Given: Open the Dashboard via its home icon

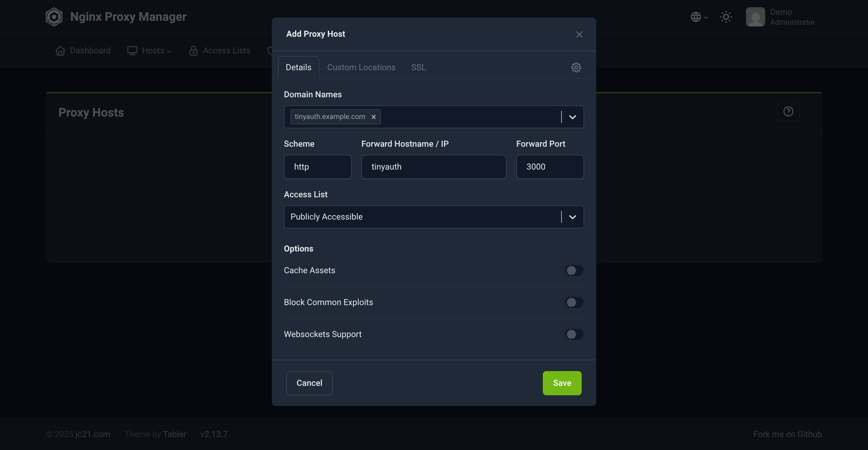Looking at the screenshot, I should click(x=60, y=51).
